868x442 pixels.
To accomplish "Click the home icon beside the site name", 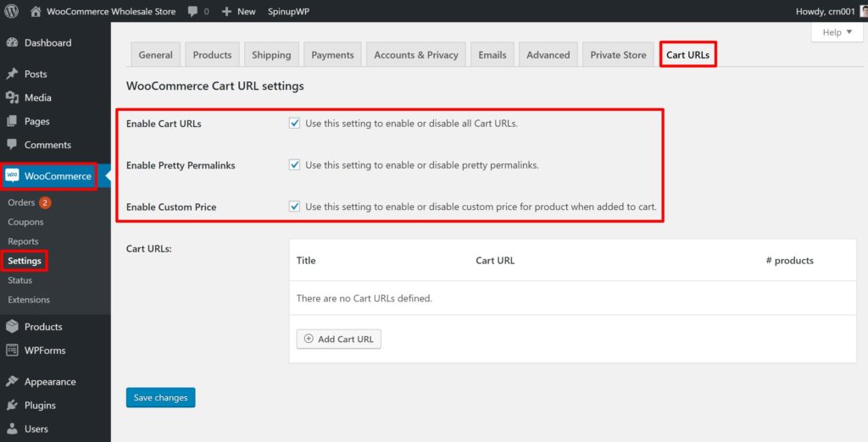I will [36, 11].
